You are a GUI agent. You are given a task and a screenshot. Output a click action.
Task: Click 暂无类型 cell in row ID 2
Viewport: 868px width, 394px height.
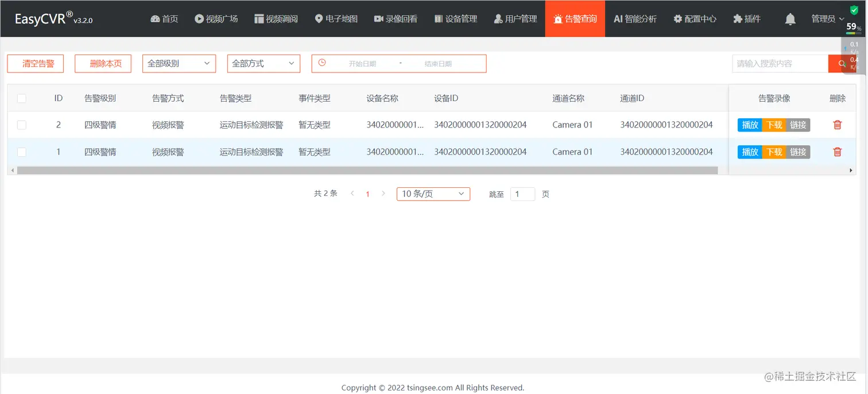click(x=315, y=125)
